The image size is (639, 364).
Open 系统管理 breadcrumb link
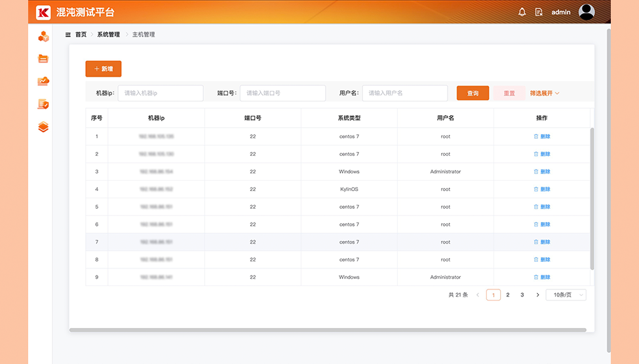coord(108,35)
